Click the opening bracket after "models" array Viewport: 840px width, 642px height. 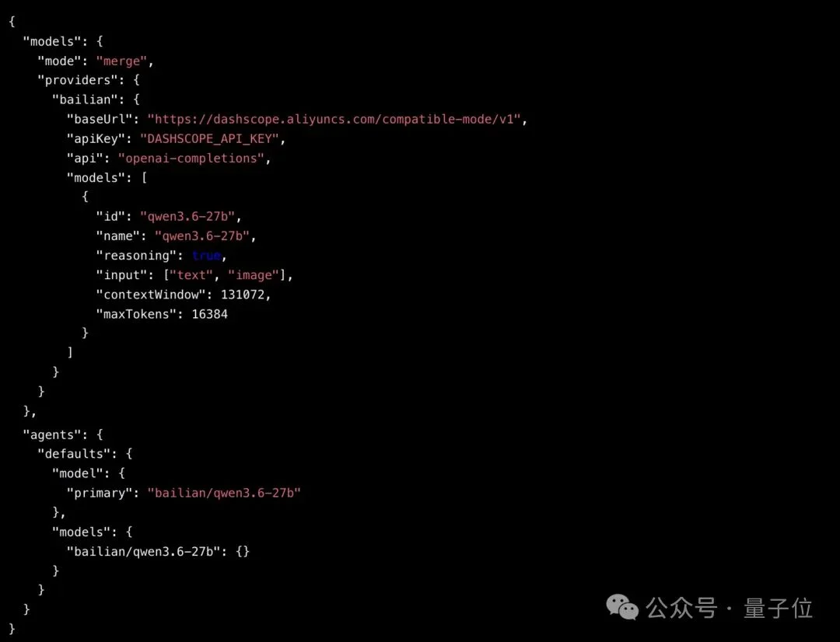144,177
